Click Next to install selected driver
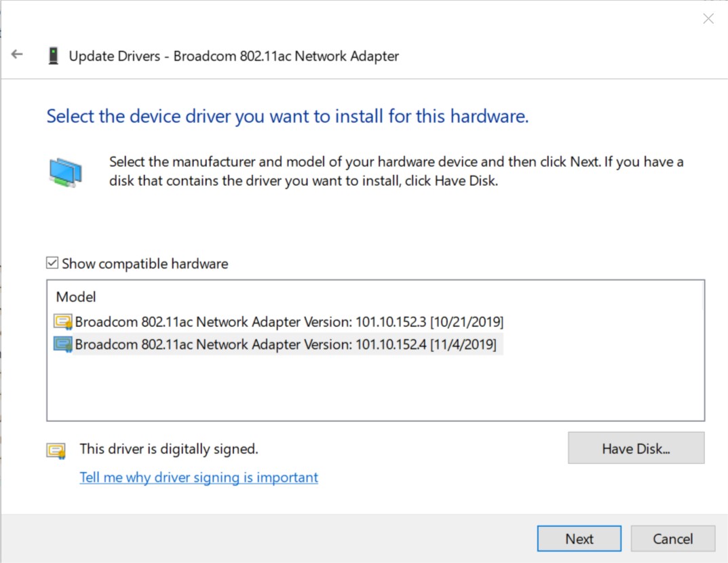Image resolution: width=728 pixels, height=563 pixels. 579,539
